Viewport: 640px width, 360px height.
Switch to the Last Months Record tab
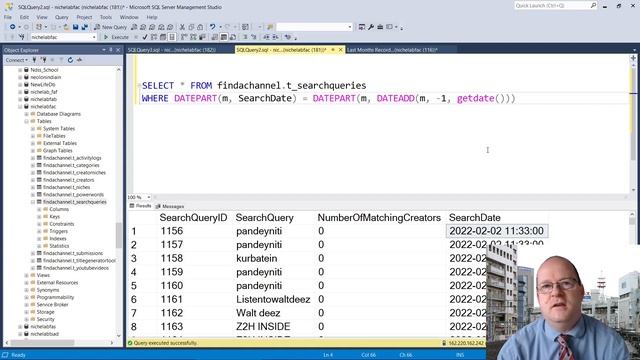tap(392, 50)
